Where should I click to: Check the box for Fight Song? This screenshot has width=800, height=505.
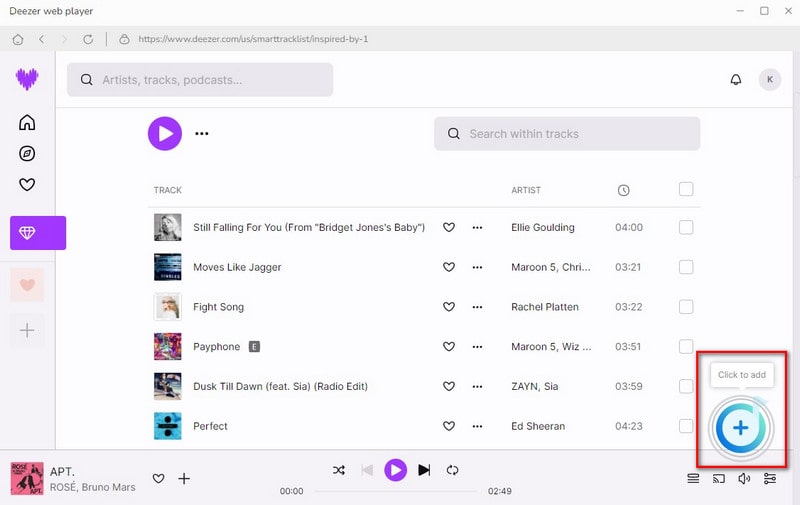coord(686,307)
